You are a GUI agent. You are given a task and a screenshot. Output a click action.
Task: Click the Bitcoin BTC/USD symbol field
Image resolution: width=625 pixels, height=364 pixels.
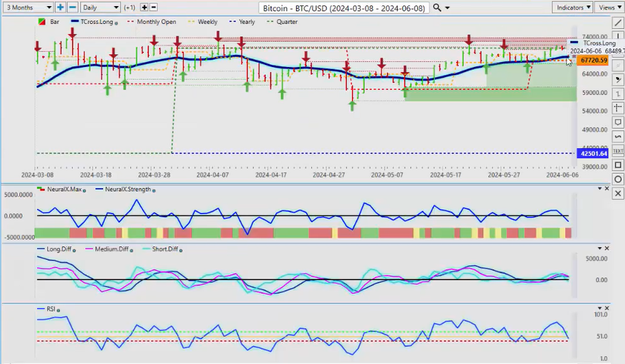(x=344, y=8)
